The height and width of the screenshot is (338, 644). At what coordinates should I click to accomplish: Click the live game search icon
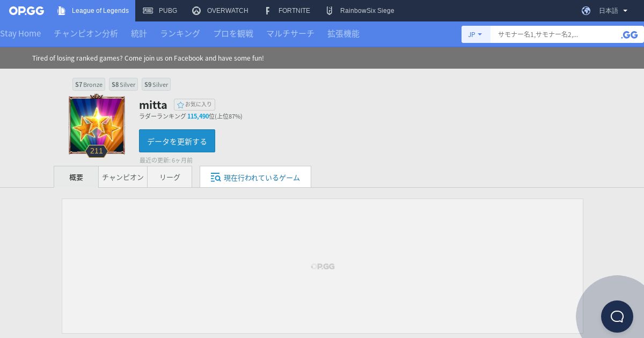pos(216,178)
